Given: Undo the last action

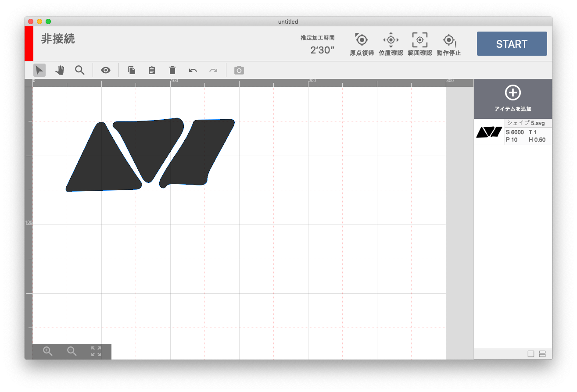Looking at the screenshot, I should pos(193,70).
